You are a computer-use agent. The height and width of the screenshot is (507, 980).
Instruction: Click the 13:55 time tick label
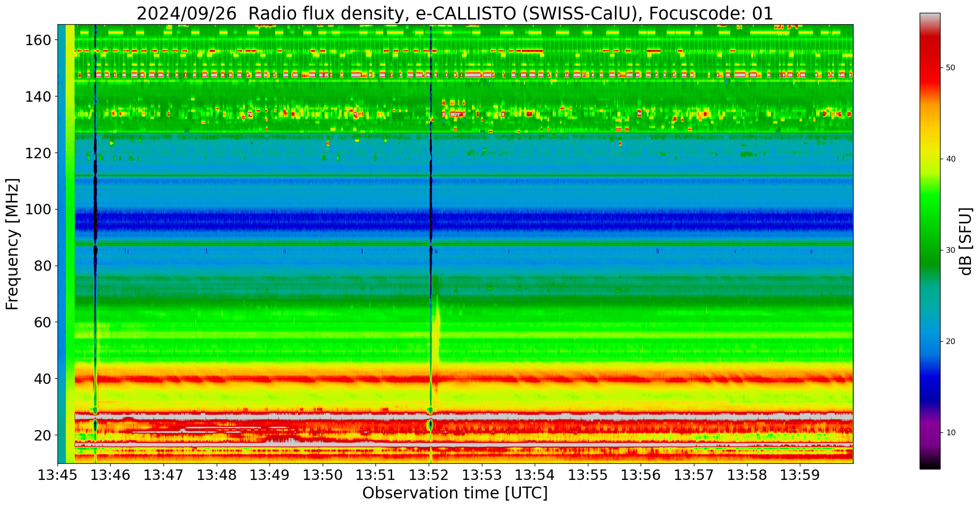588,475
